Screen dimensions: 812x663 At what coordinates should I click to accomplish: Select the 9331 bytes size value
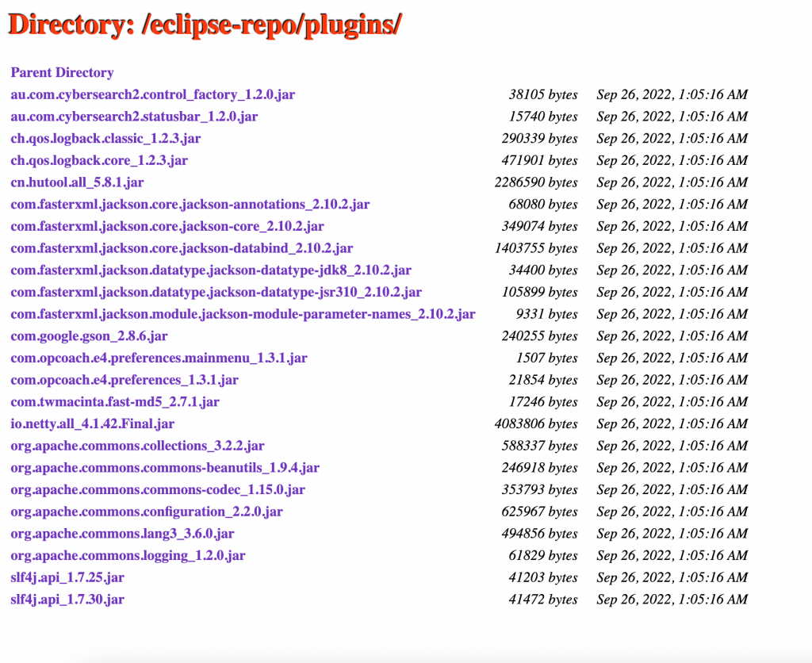click(x=547, y=314)
